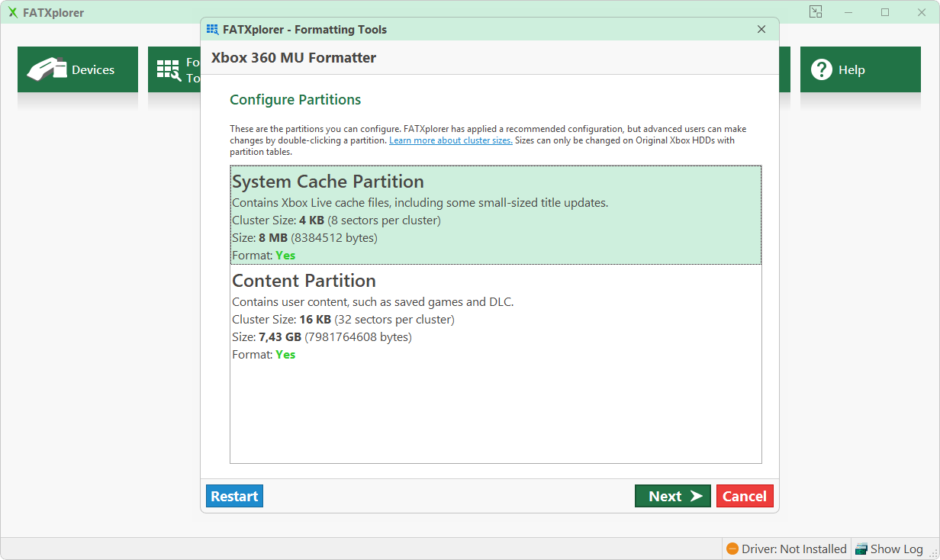Click the Show Log icon

(x=861, y=549)
